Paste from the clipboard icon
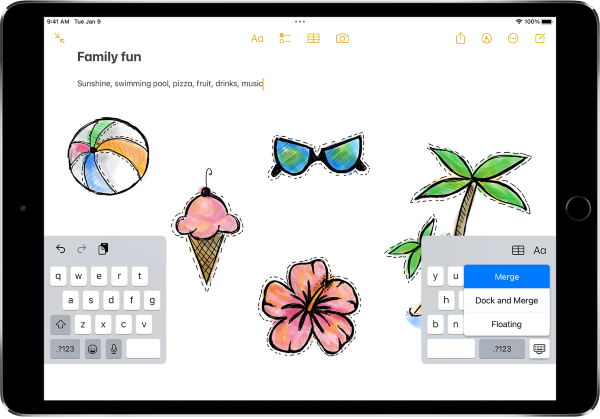Viewport: 600px width, 419px height. coord(103,249)
